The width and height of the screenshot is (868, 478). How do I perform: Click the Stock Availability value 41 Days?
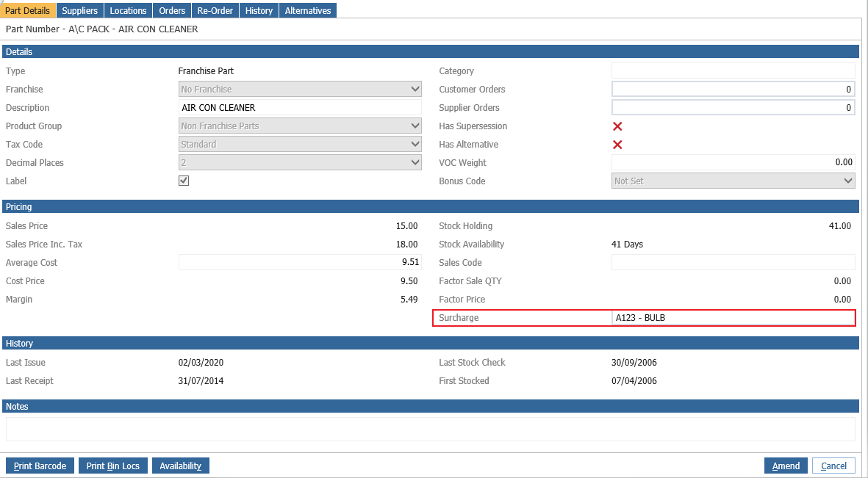click(627, 244)
